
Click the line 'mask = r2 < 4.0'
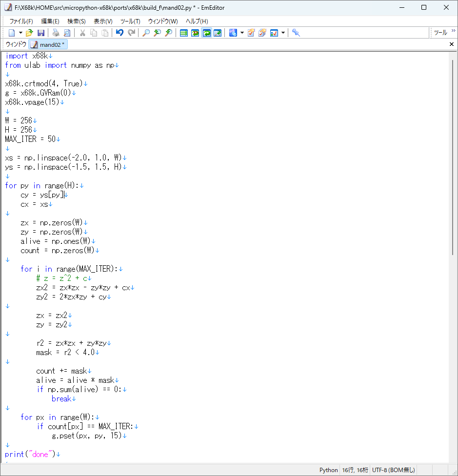65,353
